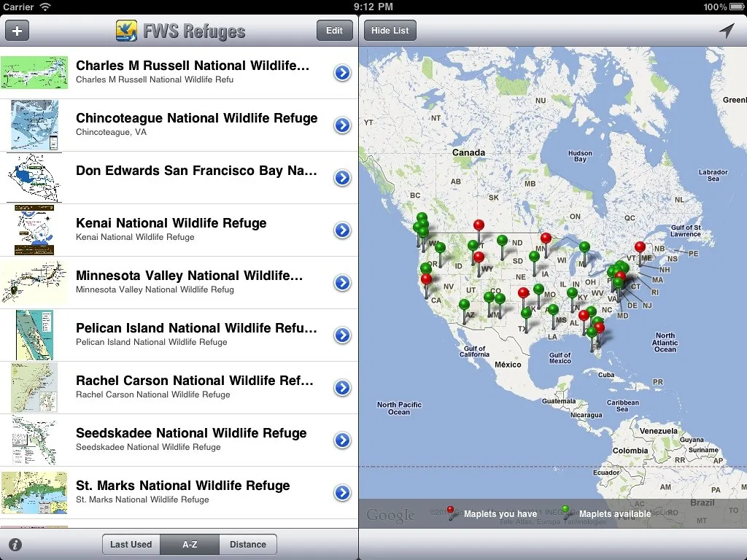Select Don Edwards San Francisco Bay title
The width and height of the screenshot is (747, 560).
click(x=196, y=171)
